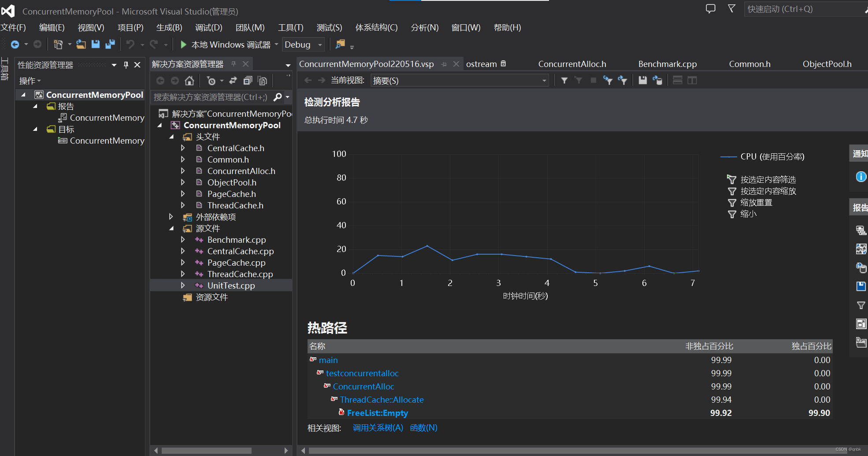Open the 函数(N) link
The width and height of the screenshot is (868, 456).
click(x=423, y=428)
